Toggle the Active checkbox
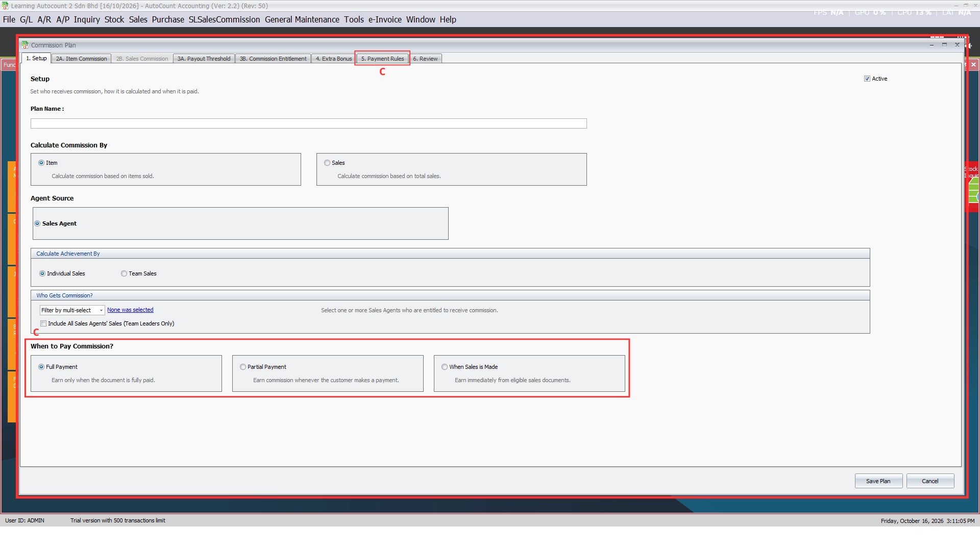Viewport: 980px width, 551px height. point(867,79)
